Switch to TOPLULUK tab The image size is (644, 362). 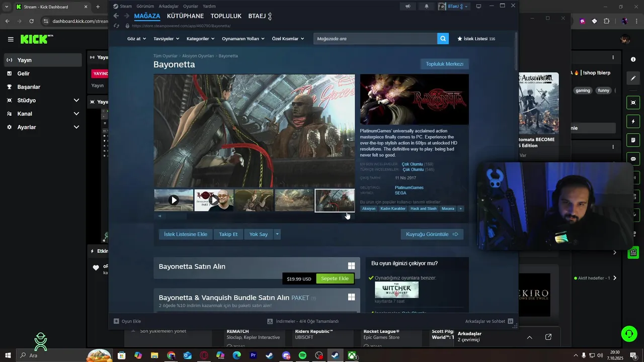click(x=226, y=16)
